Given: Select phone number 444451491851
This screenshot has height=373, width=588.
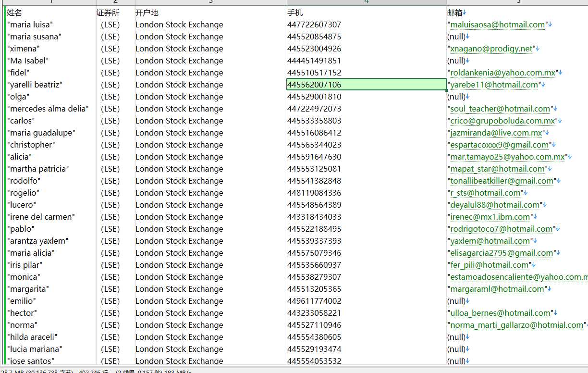Looking at the screenshot, I should [314, 61].
